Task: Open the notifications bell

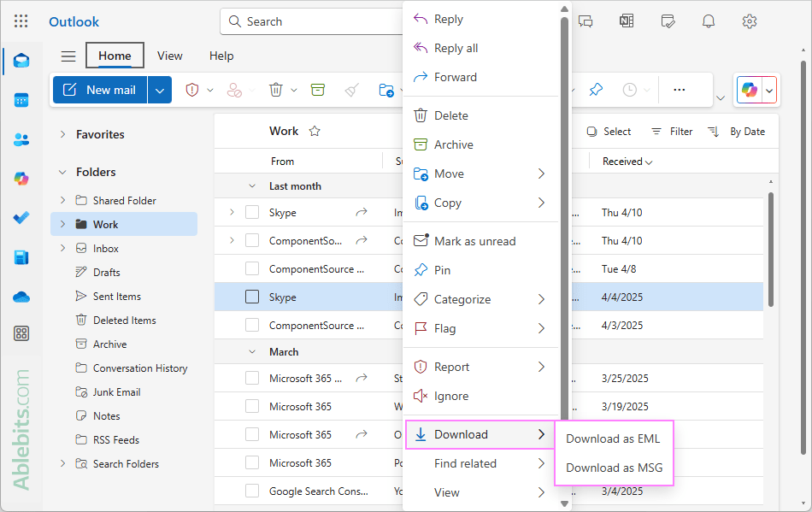Action: coord(709,21)
